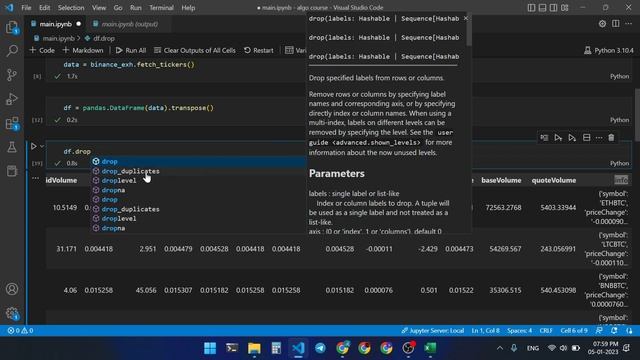Open the Selection menu
The image size is (640, 360).
tap(71, 8)
